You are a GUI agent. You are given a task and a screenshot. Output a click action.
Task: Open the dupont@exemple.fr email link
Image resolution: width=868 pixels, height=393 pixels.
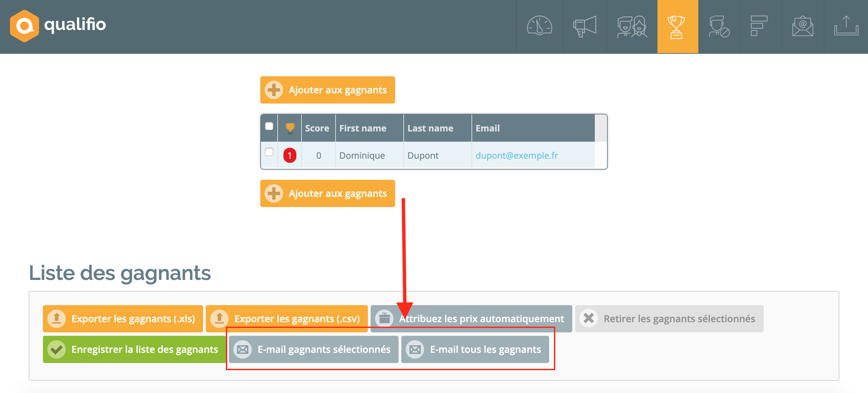click(x=517, y=155)
